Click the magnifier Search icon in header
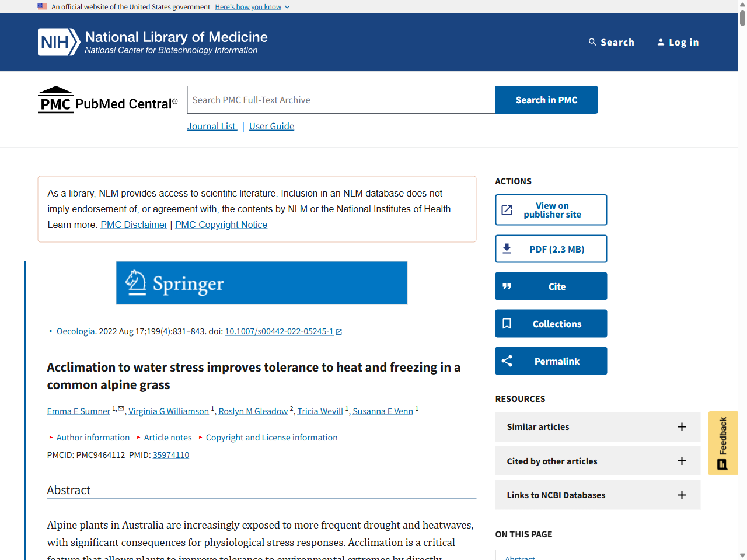 coord(592,42)
